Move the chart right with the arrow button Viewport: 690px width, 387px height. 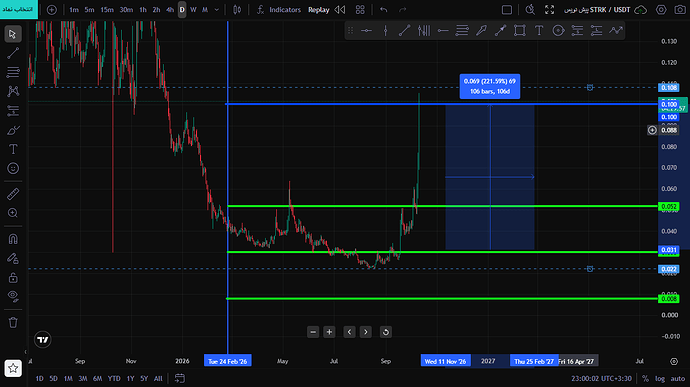366,332
